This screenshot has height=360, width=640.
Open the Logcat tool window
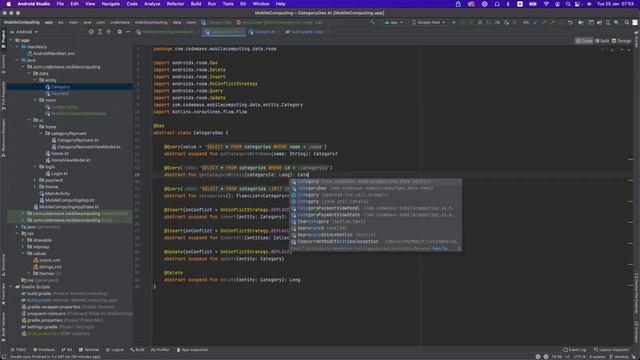point(114,350)
